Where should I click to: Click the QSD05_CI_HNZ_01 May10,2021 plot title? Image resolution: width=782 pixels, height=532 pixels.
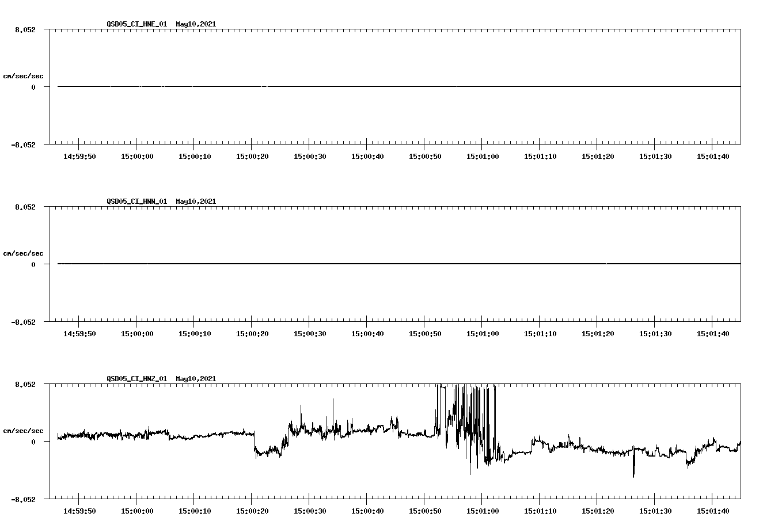tap(161, 379)
